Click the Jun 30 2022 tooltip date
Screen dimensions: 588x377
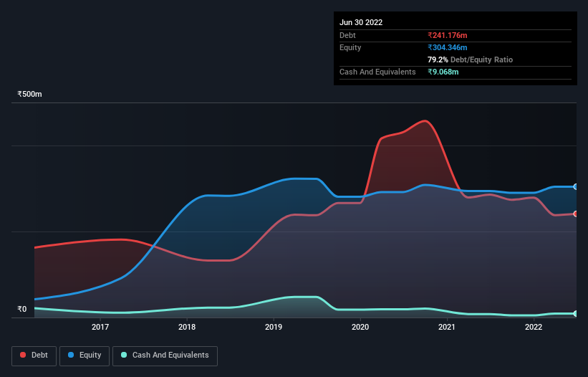(361, 22)
